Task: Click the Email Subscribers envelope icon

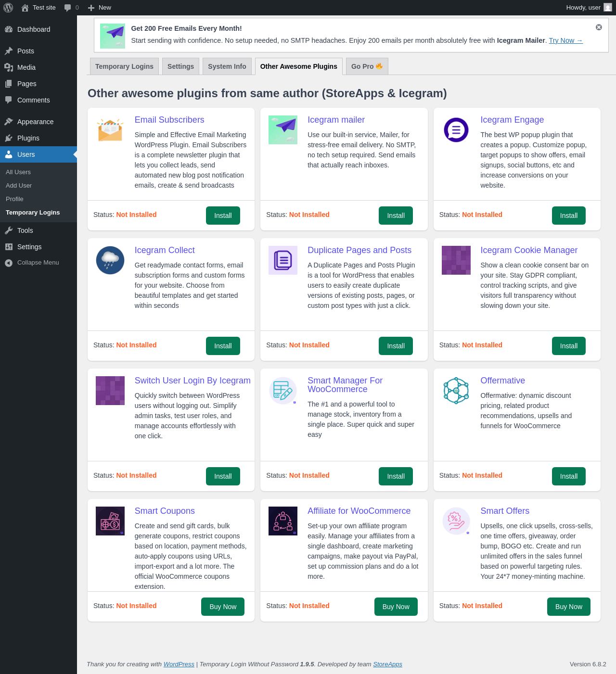Action: pyautogui.click(x=110, y=130)
